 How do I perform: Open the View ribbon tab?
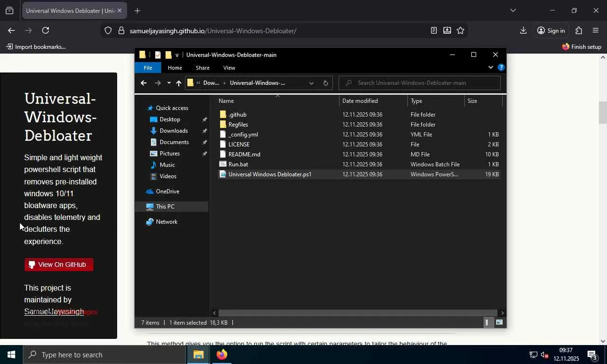click(229, 68)
